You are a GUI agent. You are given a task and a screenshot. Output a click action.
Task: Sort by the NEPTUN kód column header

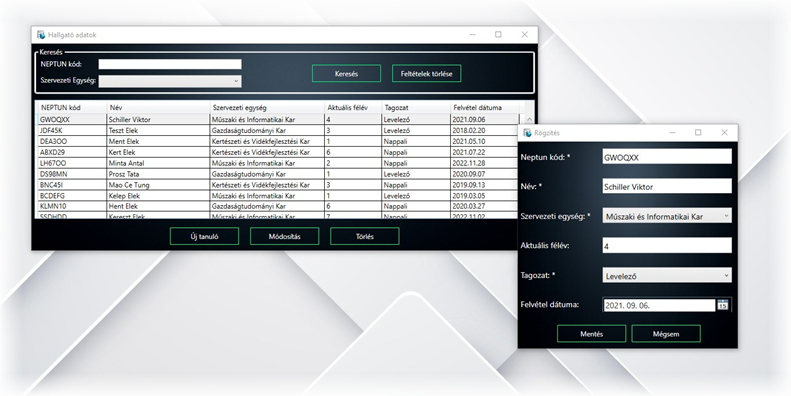[x=72, y=107]
